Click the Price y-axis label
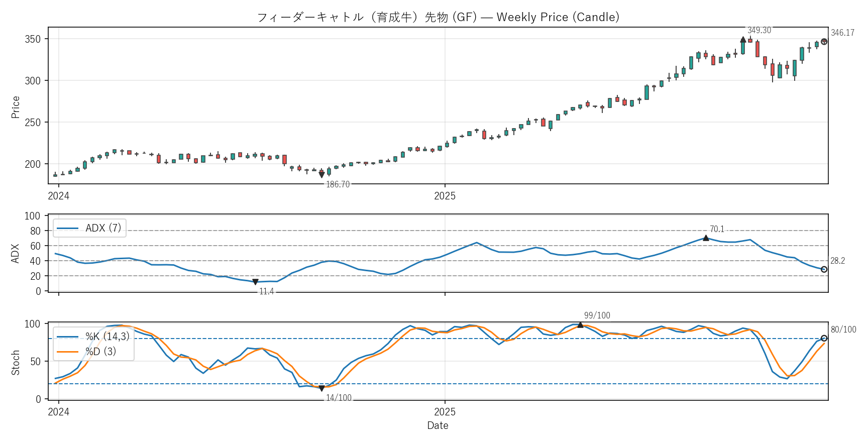 16,107
